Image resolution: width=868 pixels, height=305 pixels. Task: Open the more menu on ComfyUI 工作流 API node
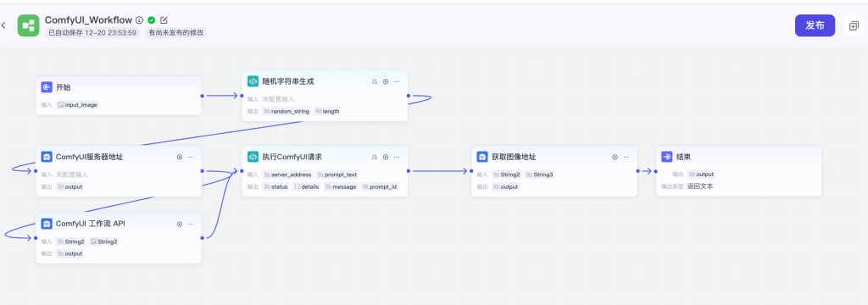coord(191,225)
